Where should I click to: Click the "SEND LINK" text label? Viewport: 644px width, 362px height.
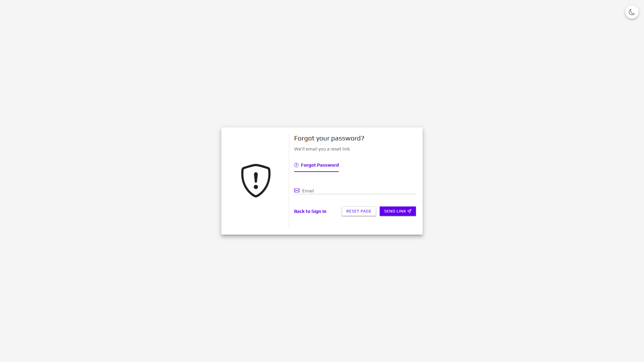[x=395, y=211]
